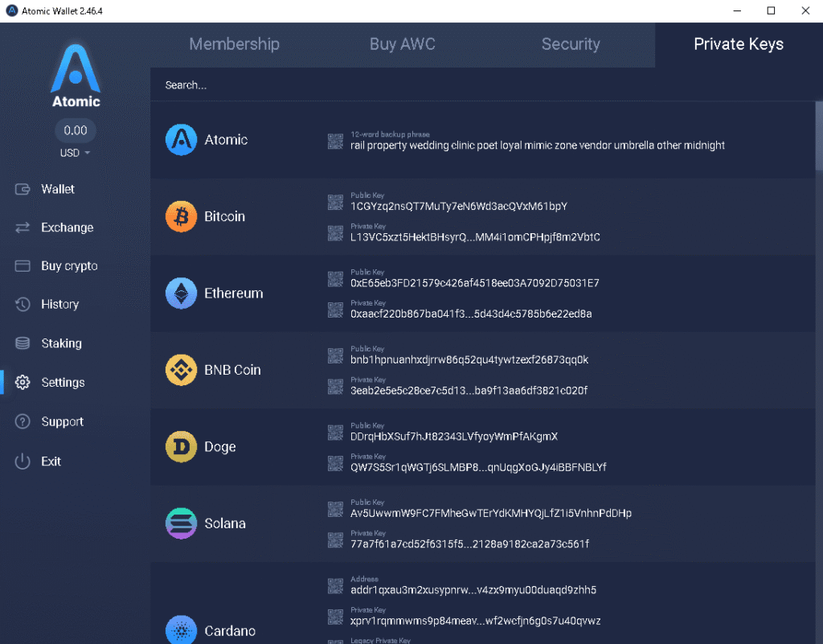Image resolution: width=823 pixels, height=644 pixels.
Task: Open the Staking page in sidebar
Action: pos(61,343)
